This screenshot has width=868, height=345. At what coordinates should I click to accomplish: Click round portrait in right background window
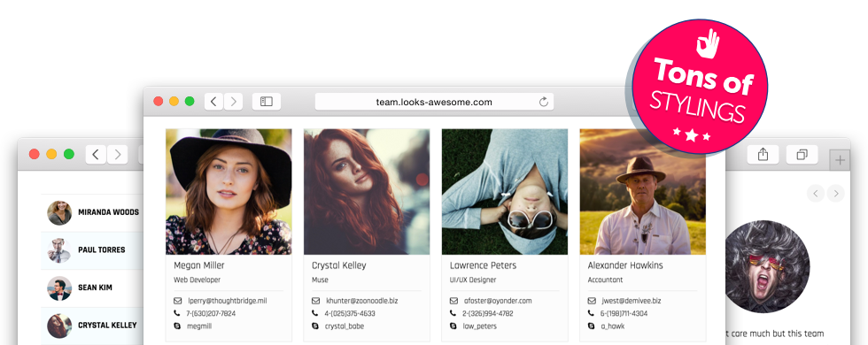(x=767, y=266)
